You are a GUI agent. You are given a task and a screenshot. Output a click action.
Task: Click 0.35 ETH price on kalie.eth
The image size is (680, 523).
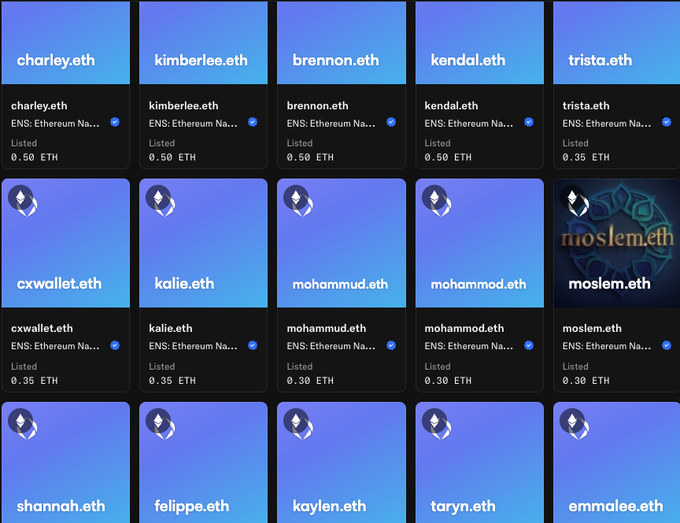172,381
